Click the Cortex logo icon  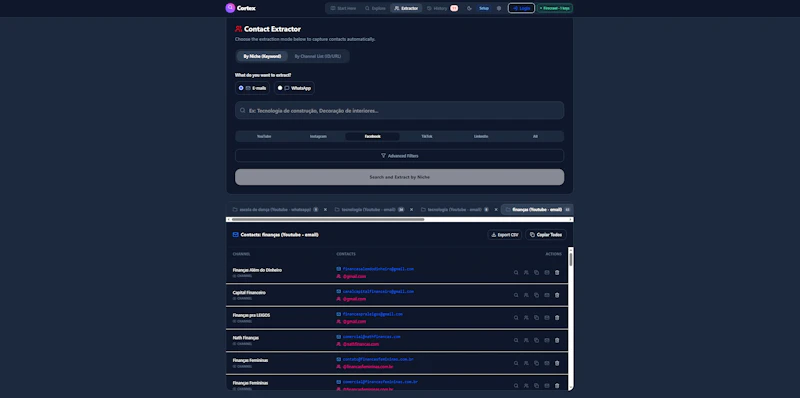[x=230, y=8]
